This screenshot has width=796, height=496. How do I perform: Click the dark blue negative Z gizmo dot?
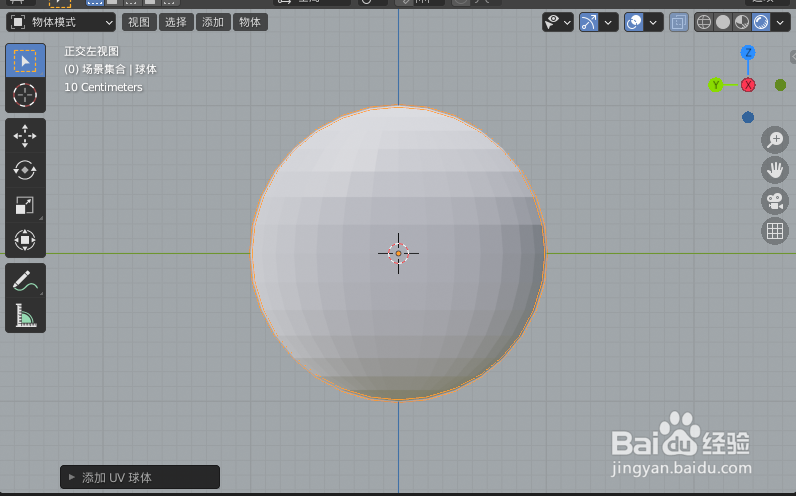point(748,117)
